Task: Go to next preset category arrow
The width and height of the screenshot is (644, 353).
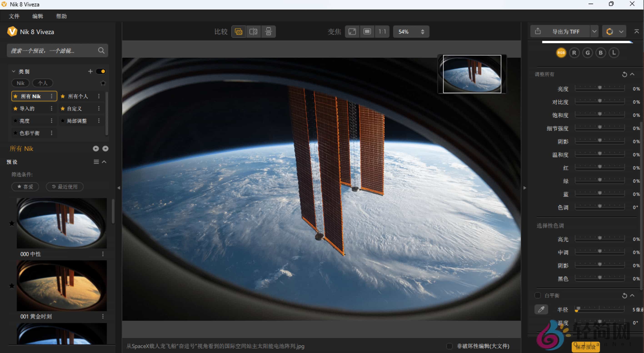Action: pyautogui.click(x=105, y=149)
